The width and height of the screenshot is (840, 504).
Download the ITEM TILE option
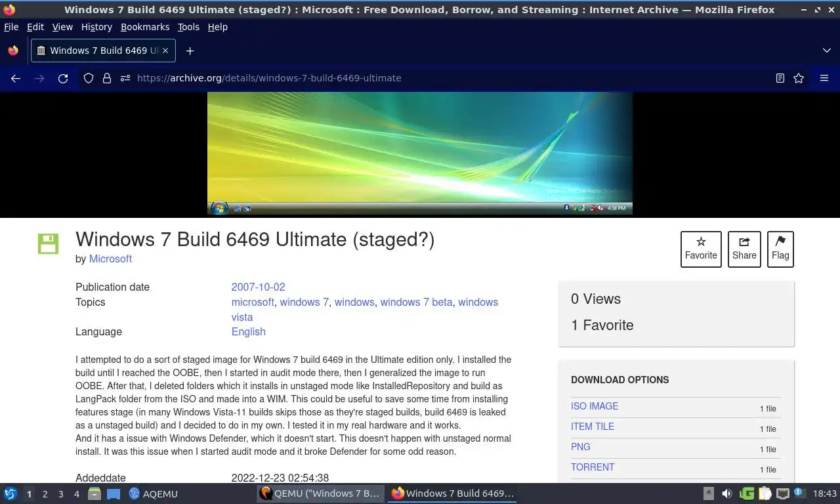pos(593,427)
